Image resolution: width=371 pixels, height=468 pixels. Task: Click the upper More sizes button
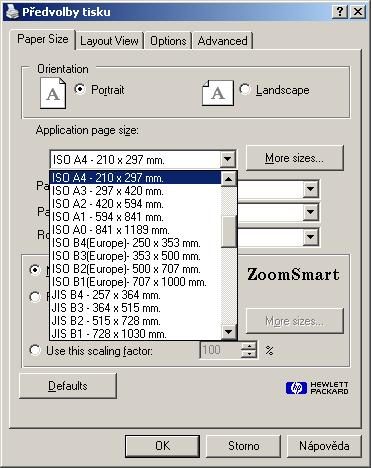[x=294, y=158]
